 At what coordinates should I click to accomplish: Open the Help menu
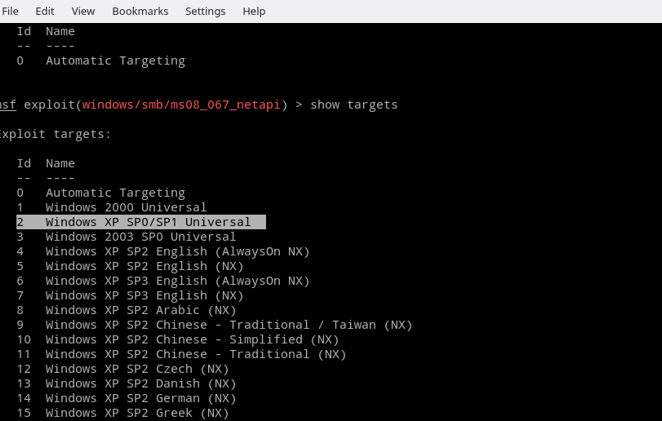tap(254, 11)
